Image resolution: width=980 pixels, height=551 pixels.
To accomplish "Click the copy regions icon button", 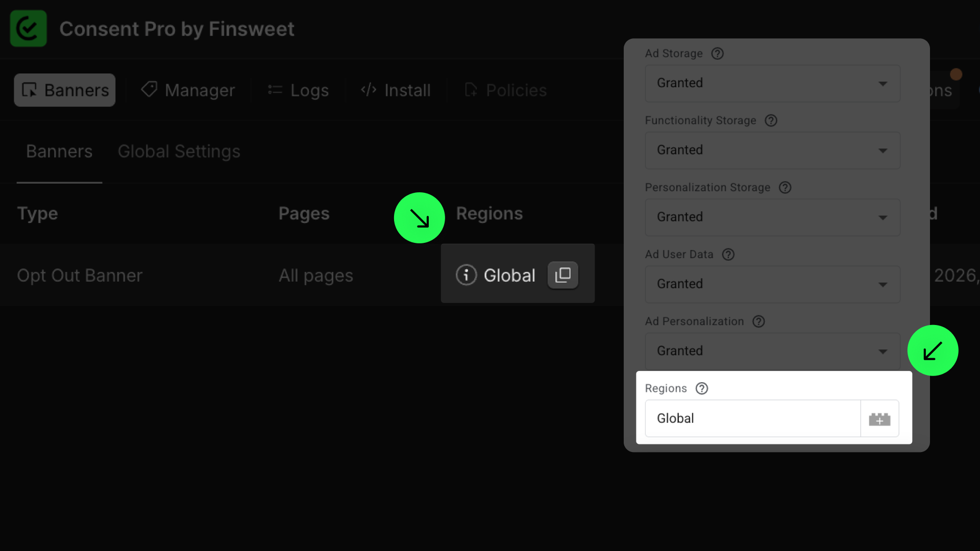I will 562,275.
